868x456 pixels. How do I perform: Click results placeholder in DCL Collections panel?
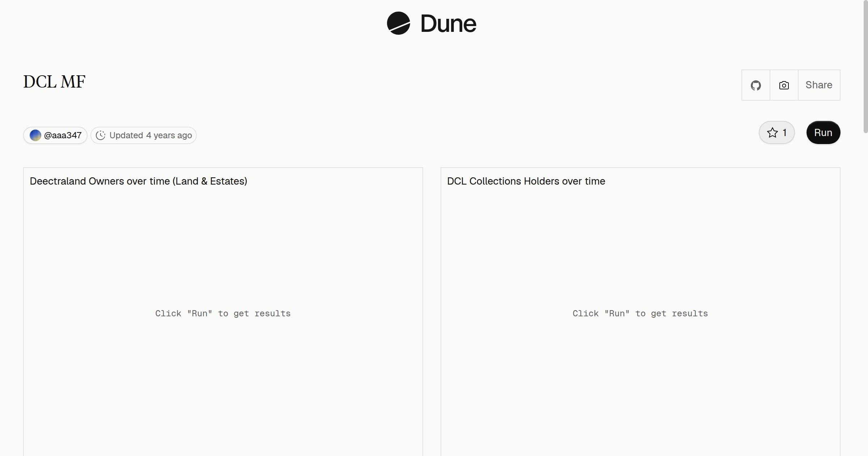click(x=640, y=313)
